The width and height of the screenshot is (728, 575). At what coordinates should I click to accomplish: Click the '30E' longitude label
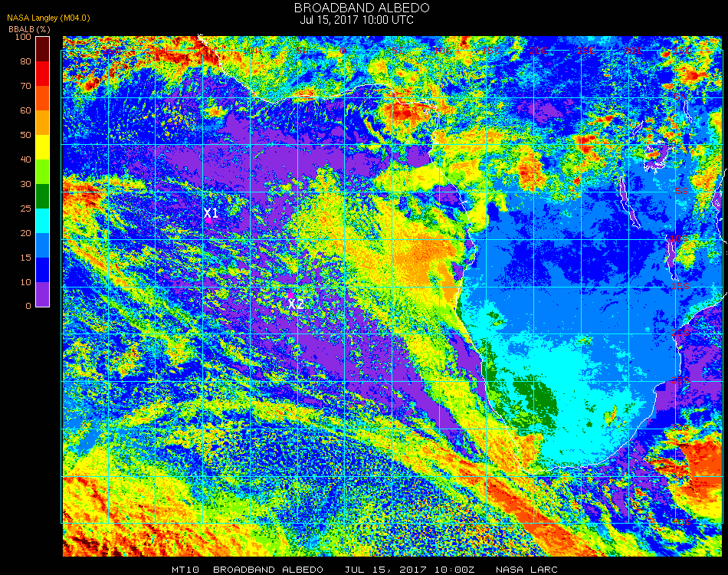pyautogui.click(x=632, y=50)
